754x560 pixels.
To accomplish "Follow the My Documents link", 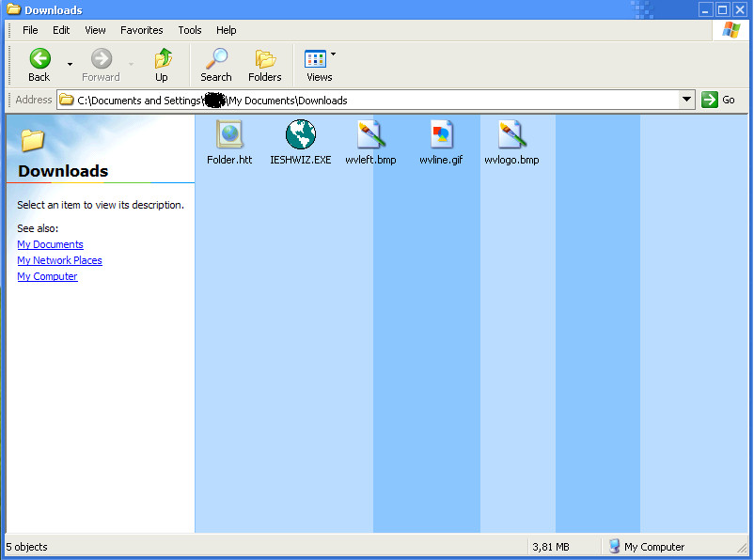I will [x=50, y=244].
